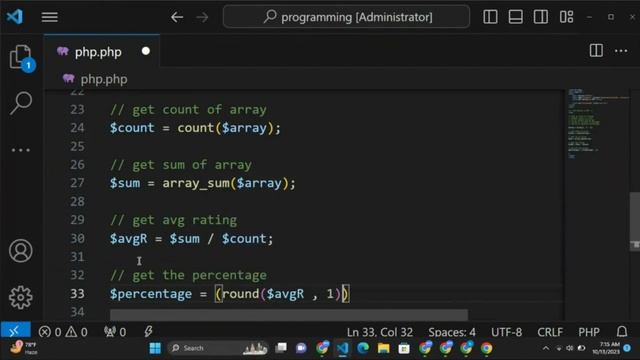
Task: Click '$avgR' variable on line 30
Action: (129, 238)
